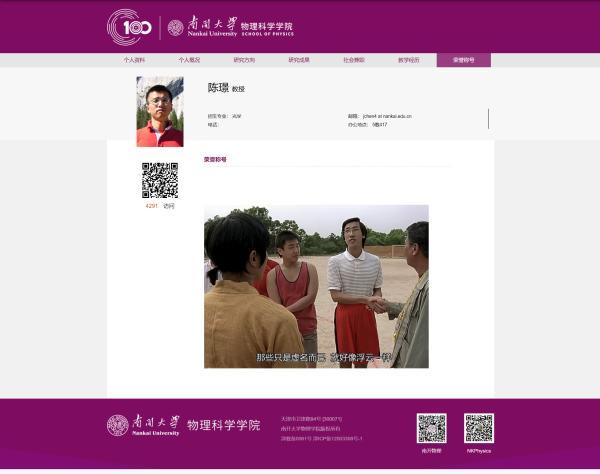This screenshot has width=600, height=474.
Task: Click the 4291 visit counter
Action: 152,206
